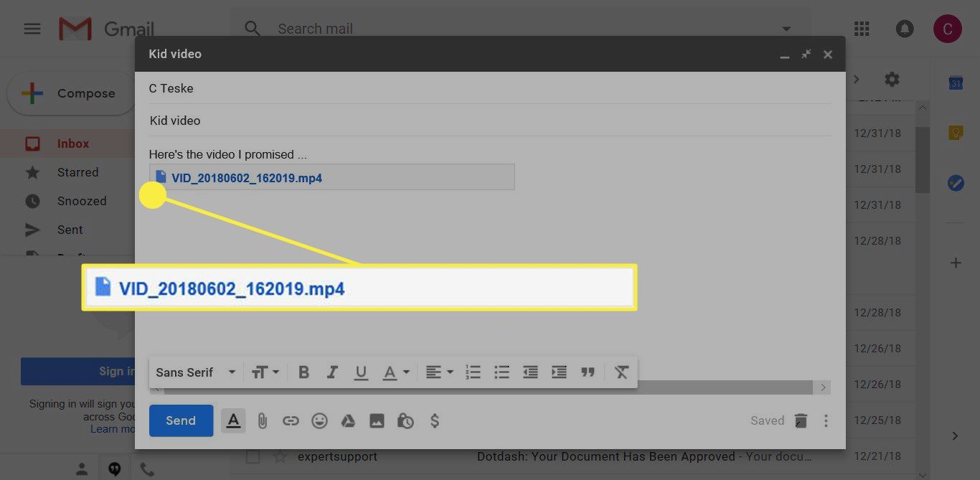Click the Kid video subject field
Image resolution: width=980 pixels, height=480 pixels.
490,121
